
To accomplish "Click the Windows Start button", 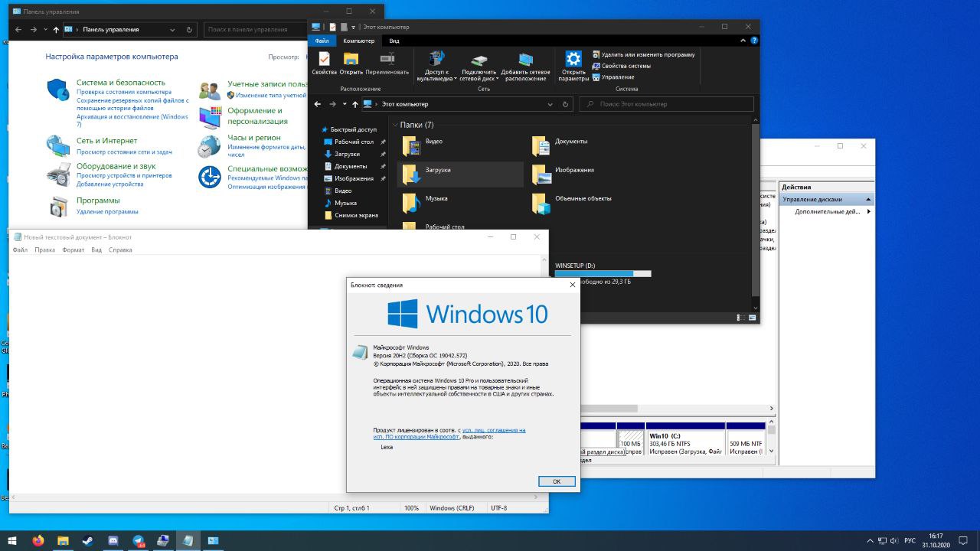I will click(12, 540).
